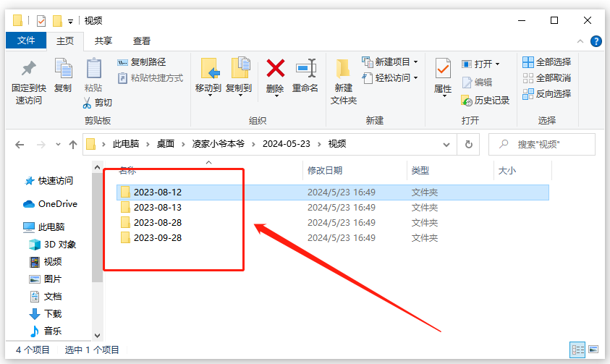Open 3D Objects (3D 对象) in the sidebar
The width and height of the screenshot is (610, 364).
click(x=53, y=244)
